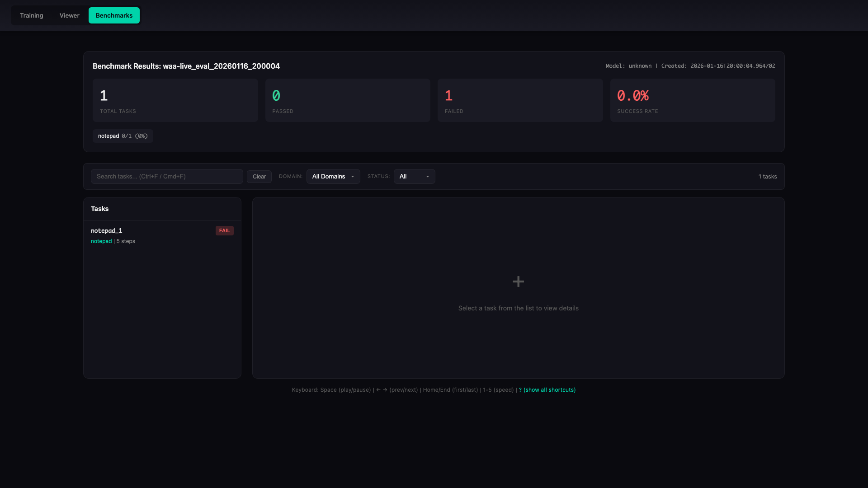Click the Failed count card
Screen dimensions: 868x488
click(x=520, y=100)
